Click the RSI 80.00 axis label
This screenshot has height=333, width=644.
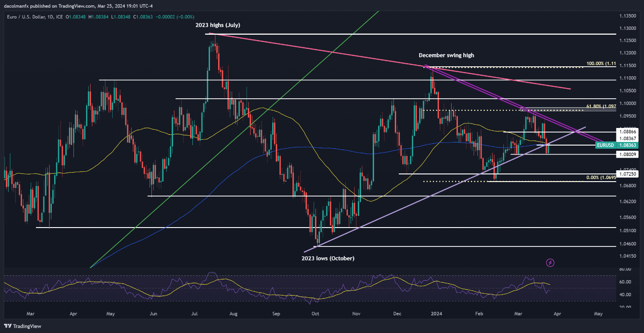[x=625, y=269]
